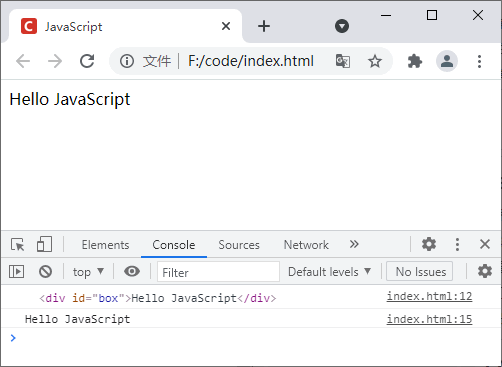Open the Default levels dropdown
This screenshot has width=502, height=367.
coord(329,272)
